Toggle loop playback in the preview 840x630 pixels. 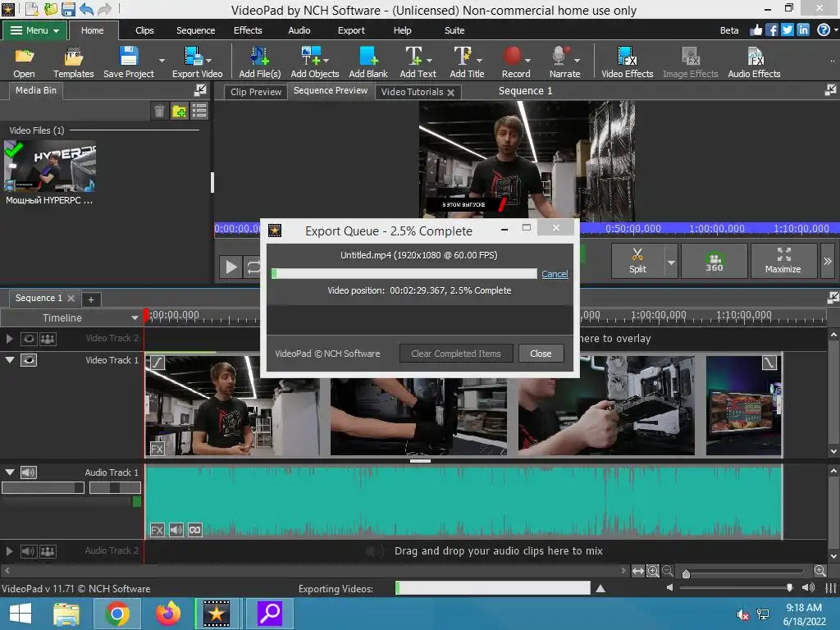253,267
